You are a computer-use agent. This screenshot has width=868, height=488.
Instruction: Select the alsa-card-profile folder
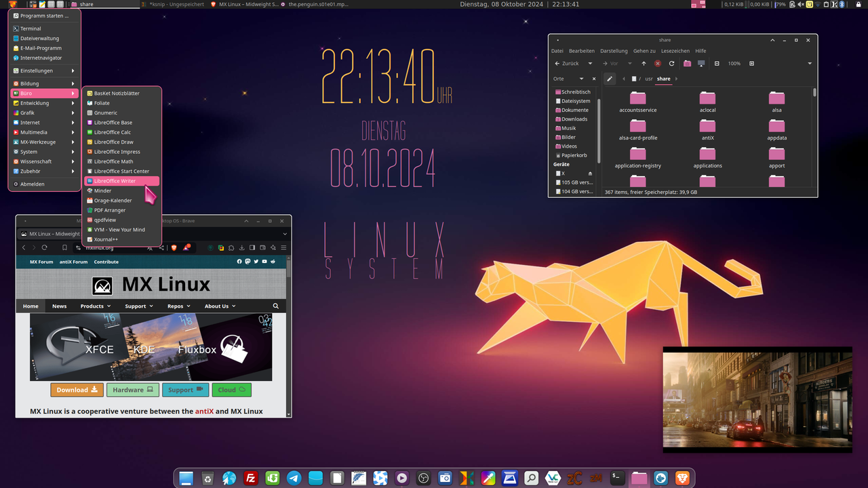[638, 129]
